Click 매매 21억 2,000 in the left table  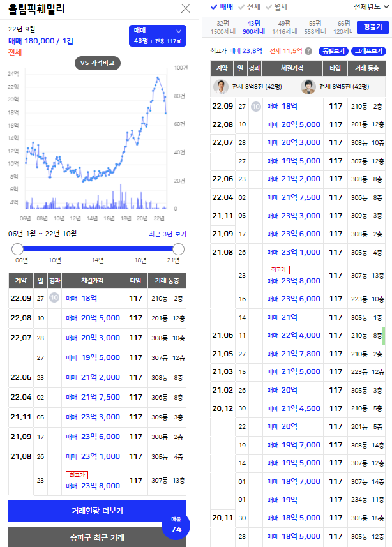(93, 377)
